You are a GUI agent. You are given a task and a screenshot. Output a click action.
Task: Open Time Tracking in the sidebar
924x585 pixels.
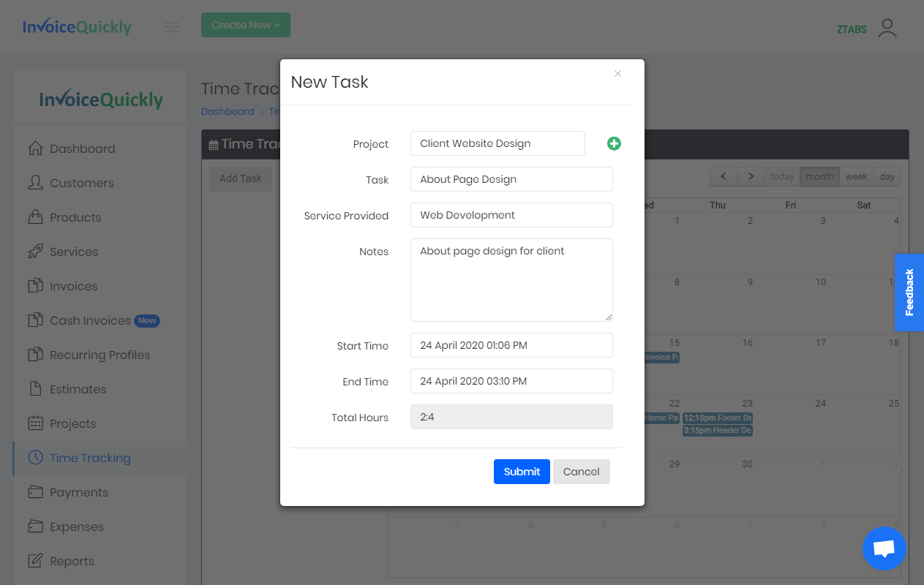point(90,458)
